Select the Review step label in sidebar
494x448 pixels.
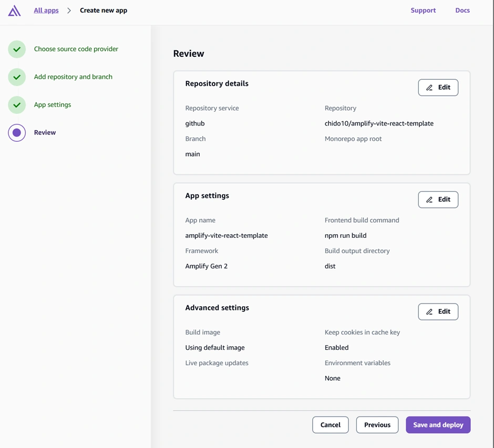[45, 132]
